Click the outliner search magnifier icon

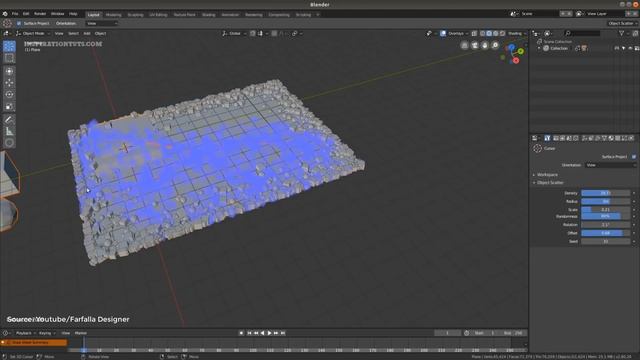click(x=568, y=33)
